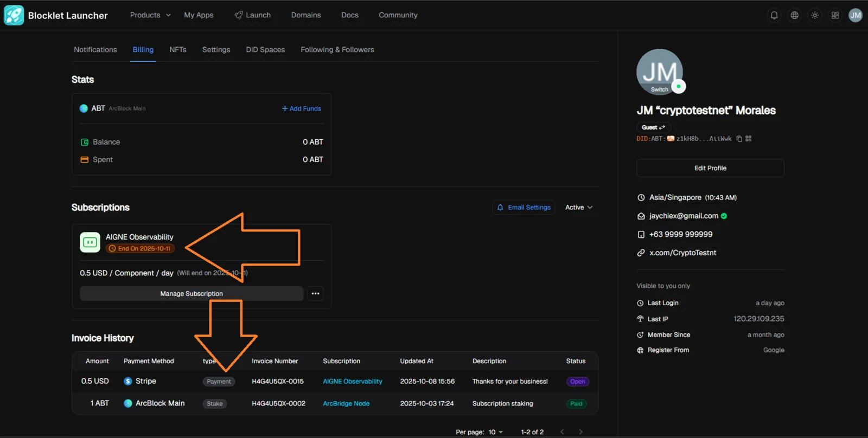This screenshot has height=438, width=868.
Task: Click the Last Login clock icon
Action: [x=640, y=303]
